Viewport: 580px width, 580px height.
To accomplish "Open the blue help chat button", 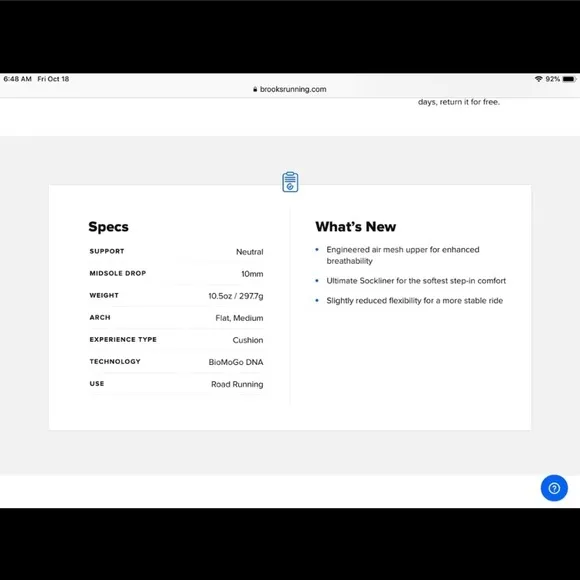I will 554,488.
